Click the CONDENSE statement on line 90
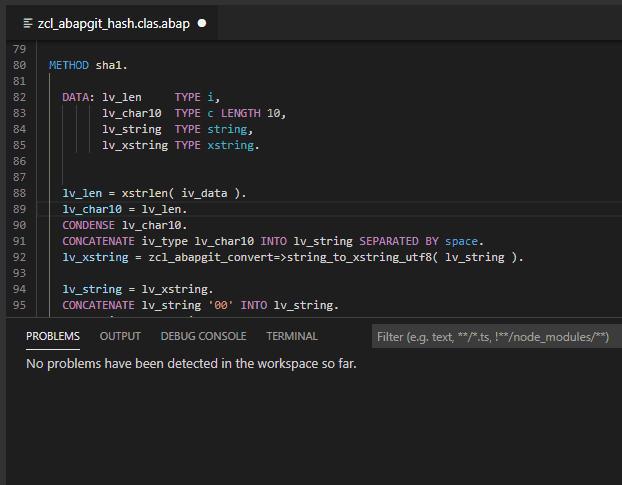 [89, 225]
